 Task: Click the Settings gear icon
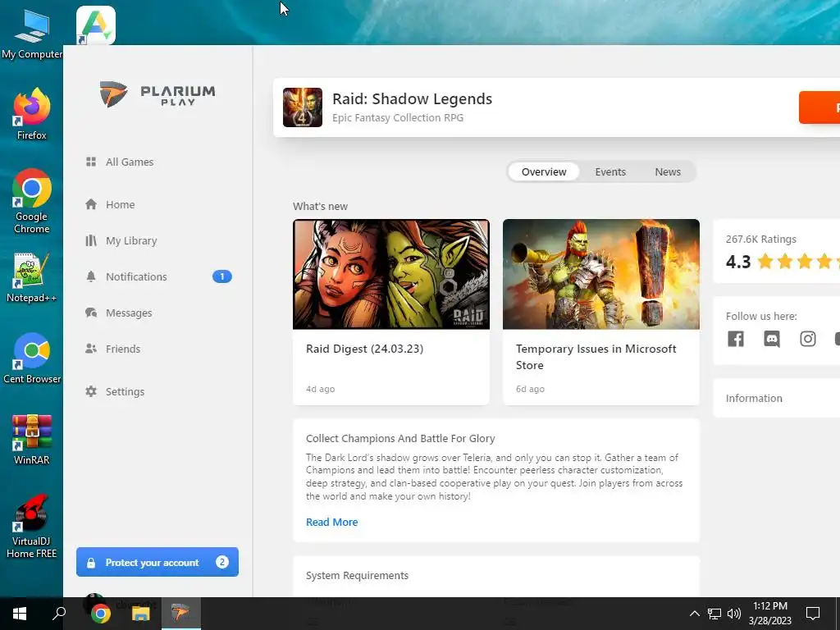[x=91, y=391]
